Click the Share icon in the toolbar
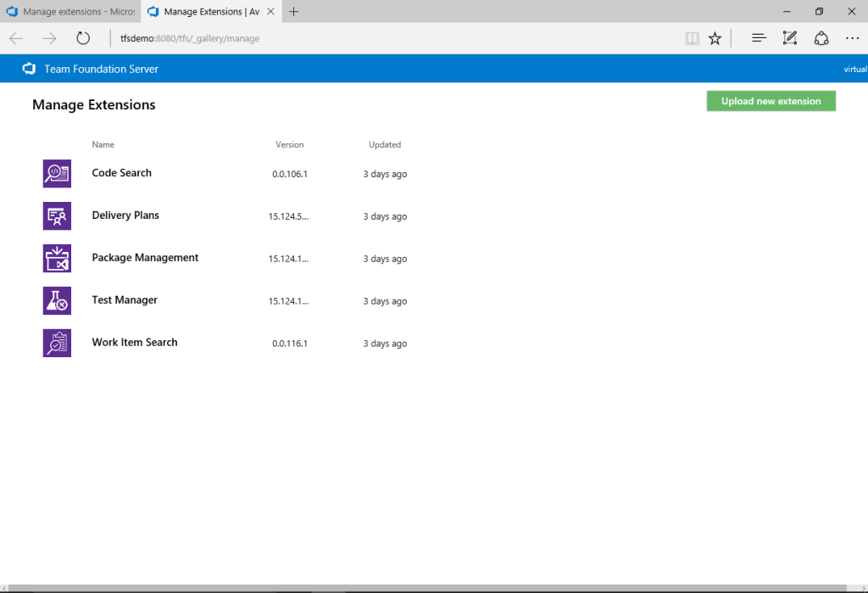Image resolution: width=868 pixels, height=593 pixels. (x=821, y=37)
